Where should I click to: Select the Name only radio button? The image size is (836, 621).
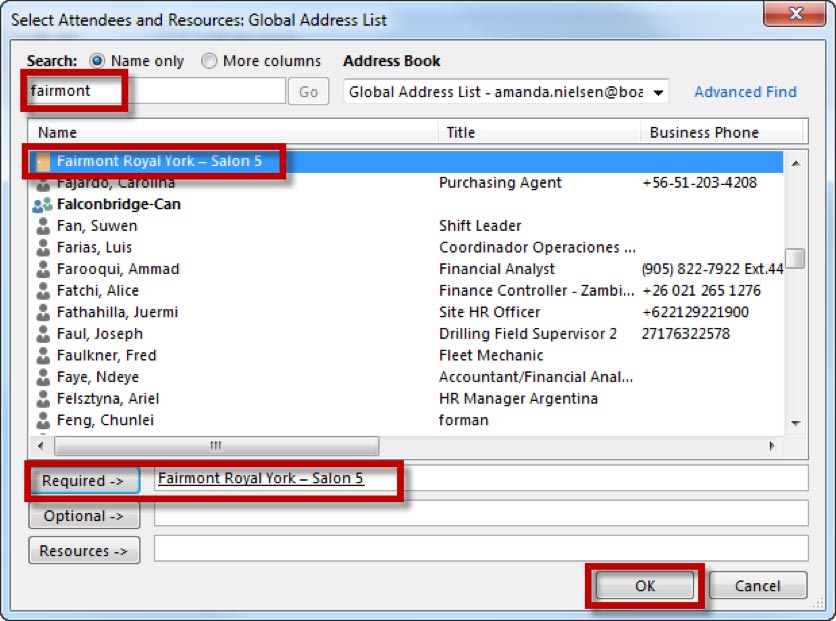tap(98, 61)
